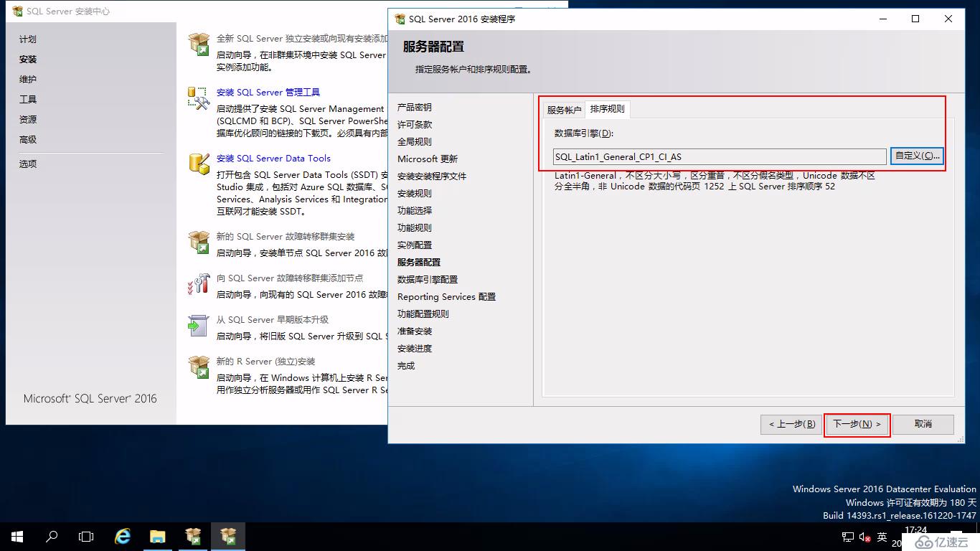980x551 pixels.
Task: Click the Microsoft 更新 setup step
Action: [428, 159]
